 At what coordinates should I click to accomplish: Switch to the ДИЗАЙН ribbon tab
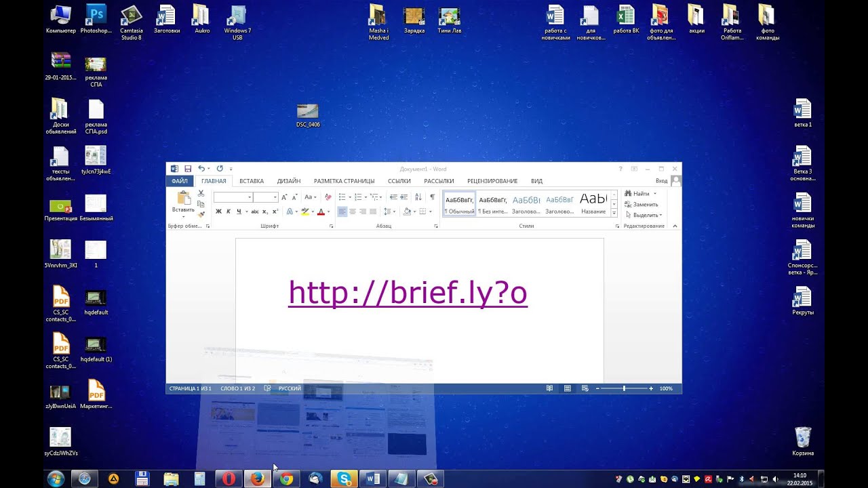289,181
